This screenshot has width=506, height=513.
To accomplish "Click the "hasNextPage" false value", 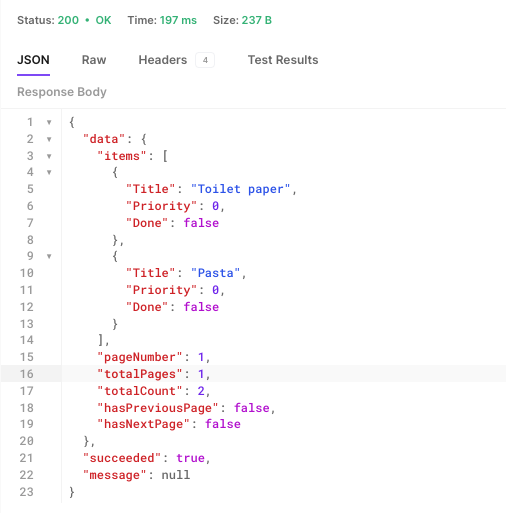I will coord(223,424).
